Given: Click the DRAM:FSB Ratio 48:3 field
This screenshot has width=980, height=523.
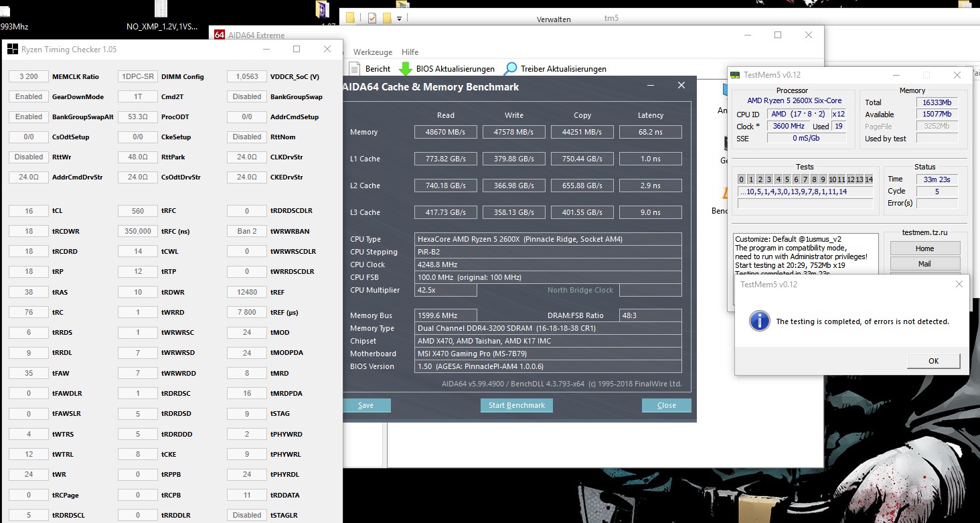Looking at the screenshot, I should pyautogui.click(x=650, y=315).
